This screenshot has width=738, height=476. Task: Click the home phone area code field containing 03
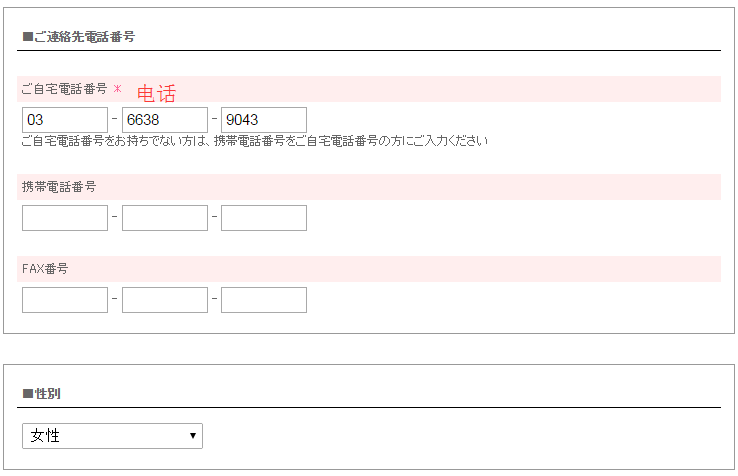pyautogui.click(x=64, y=120)
